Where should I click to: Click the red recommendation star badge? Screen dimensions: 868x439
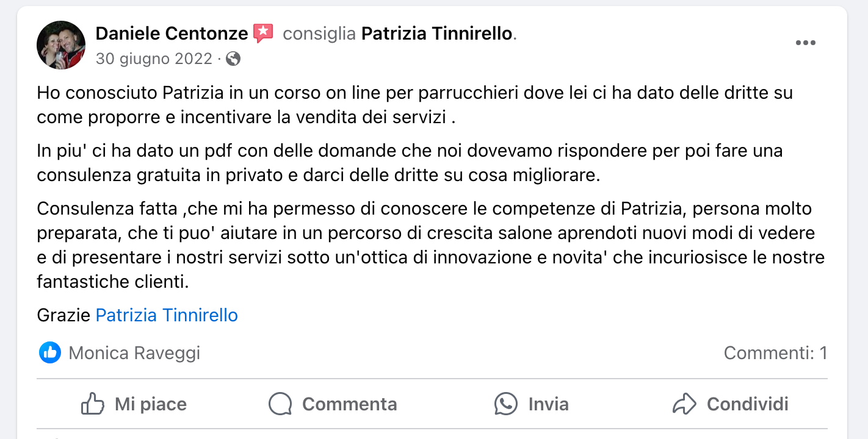263,33
